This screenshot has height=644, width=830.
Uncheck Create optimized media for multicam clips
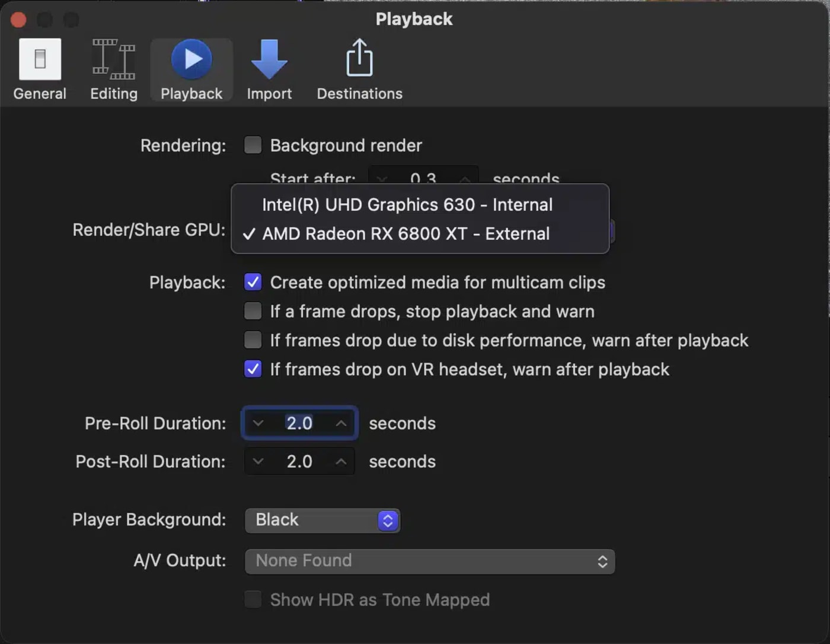(x=253, y=282)
